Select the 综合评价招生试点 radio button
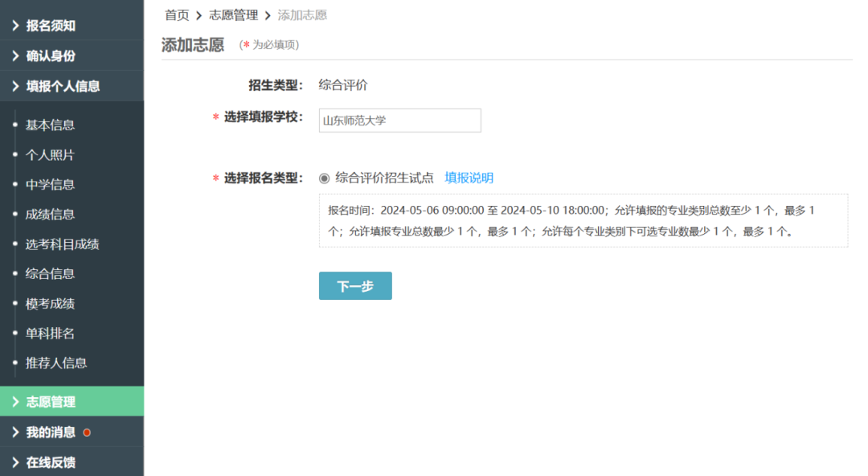The width and height of the screenshot is (868, 476). point(325,178)
